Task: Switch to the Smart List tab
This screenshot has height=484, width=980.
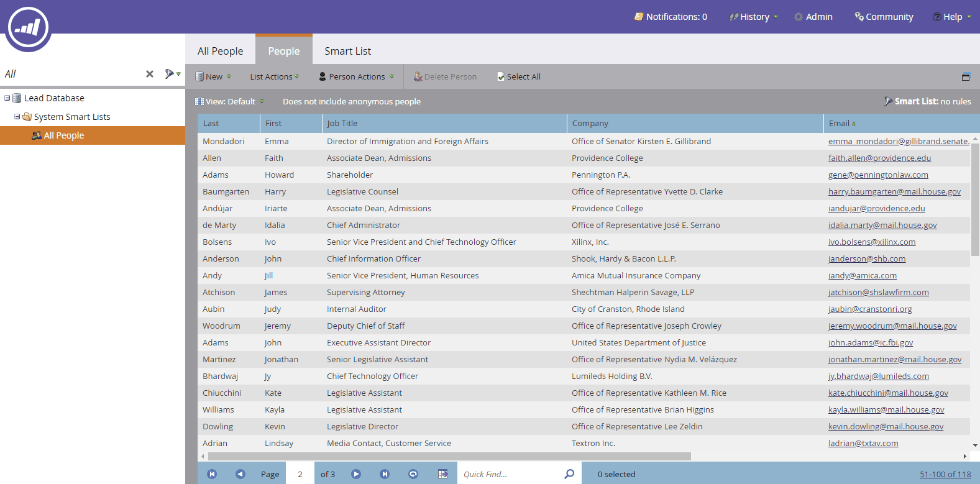Action: [x=348, y=51]
